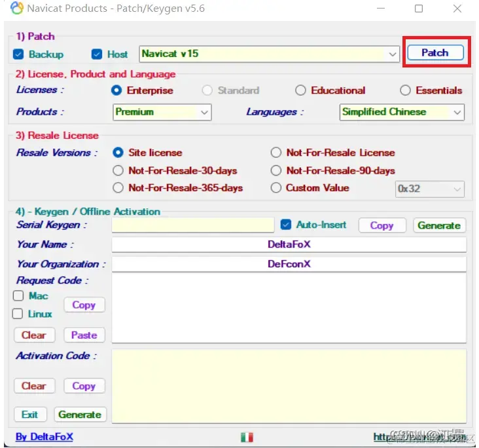Open the Simplified Chinese languages dropdown
Viewport: 479px width, 448px height.
402,112
